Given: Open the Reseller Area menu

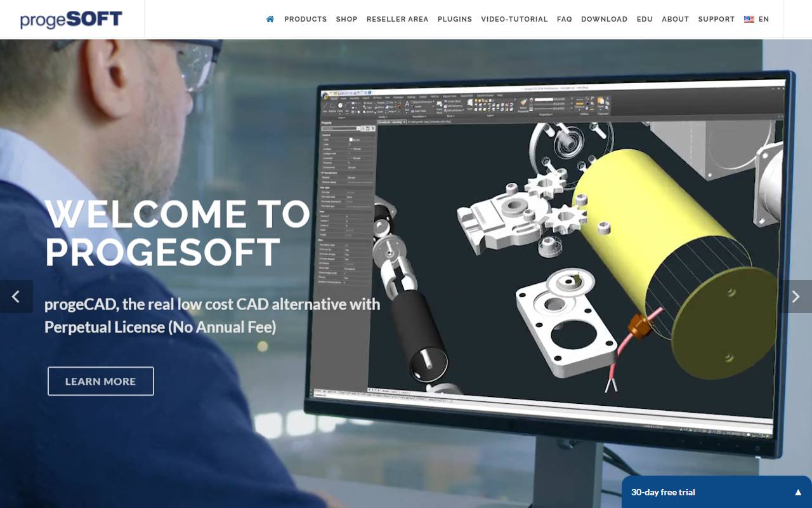Looking at the screenshot, I should pos(398,19).
